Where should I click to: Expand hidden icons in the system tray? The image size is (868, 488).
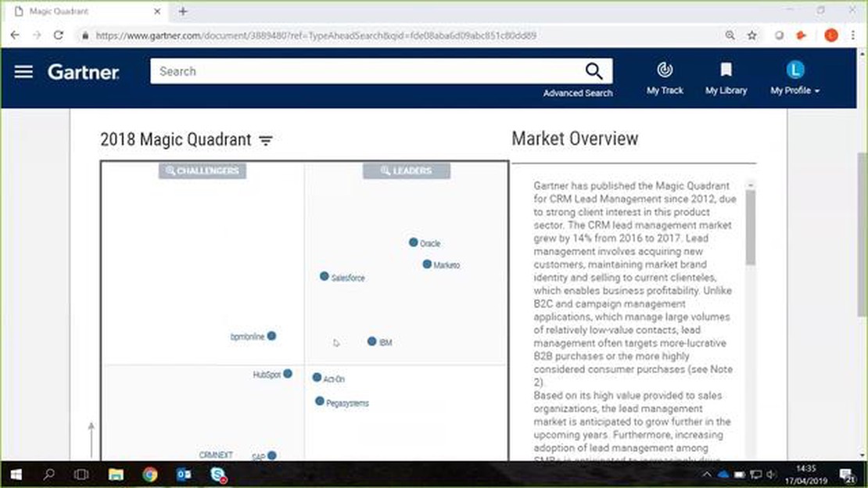pos(708,474)
